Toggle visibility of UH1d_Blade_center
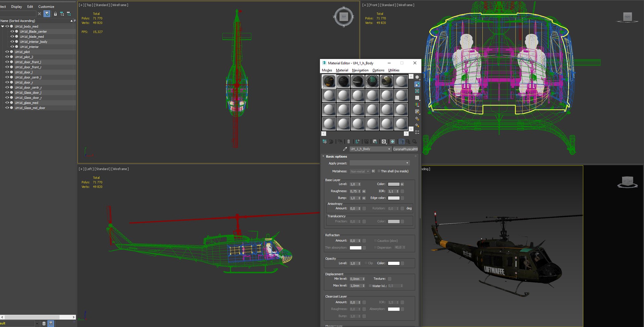Screen dimensions: 644x327 pyautogui.click(x=12, y=31)
